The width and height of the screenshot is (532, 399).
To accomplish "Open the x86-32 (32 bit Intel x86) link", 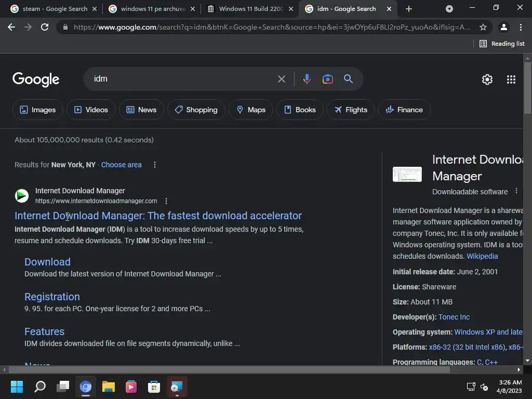I will [467, 347].
